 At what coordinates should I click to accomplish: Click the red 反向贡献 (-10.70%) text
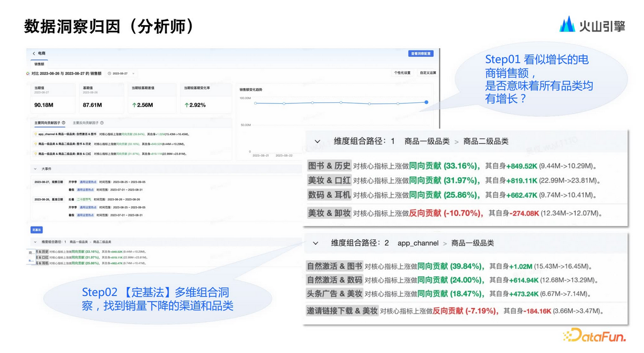point(446,213)
